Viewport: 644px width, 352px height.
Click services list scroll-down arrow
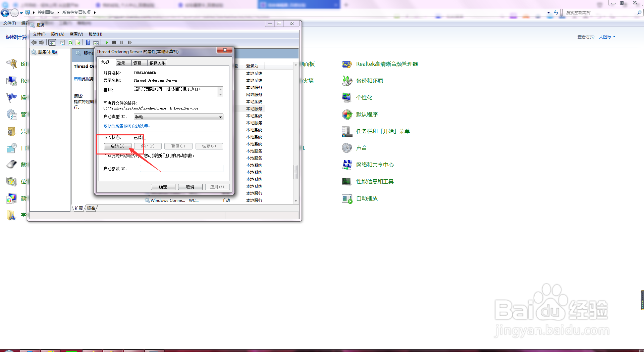coord(296,201)
